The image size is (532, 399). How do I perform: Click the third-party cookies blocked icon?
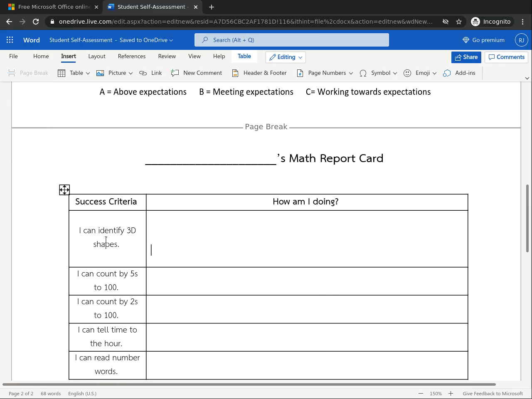[446, 22]
